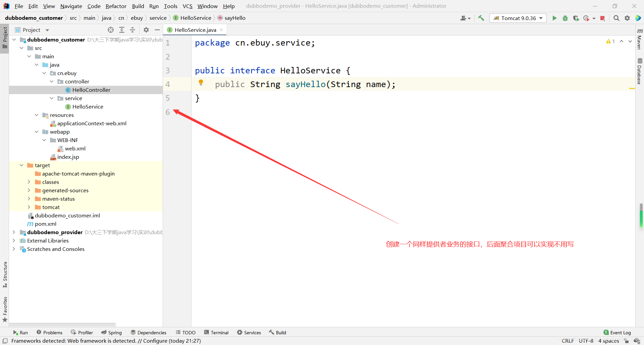Viewport: 644px width, 345px height.
Task: Open the Event Log panel
Action: click(617, 332)
